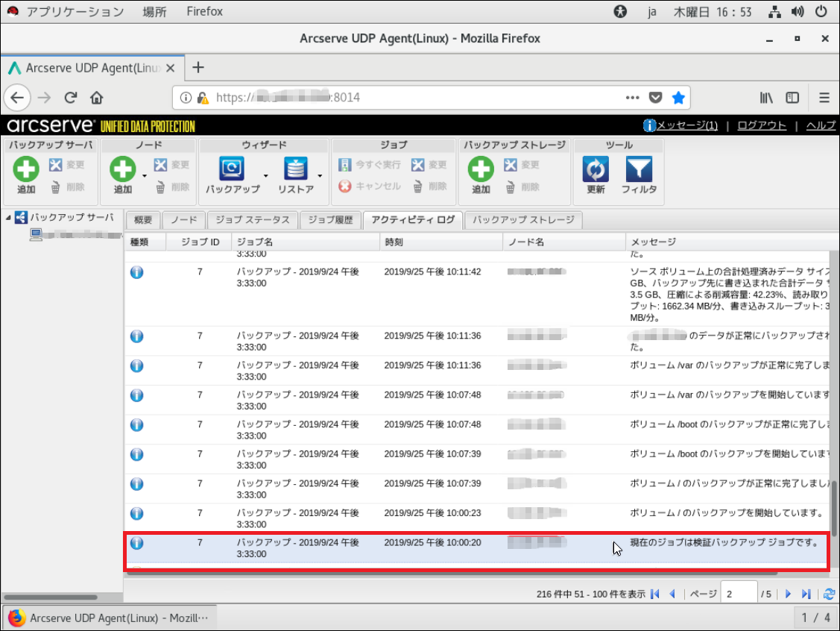Select the log row timestamped 10:11:42
The image size is (840, 631).
point(477,295)
